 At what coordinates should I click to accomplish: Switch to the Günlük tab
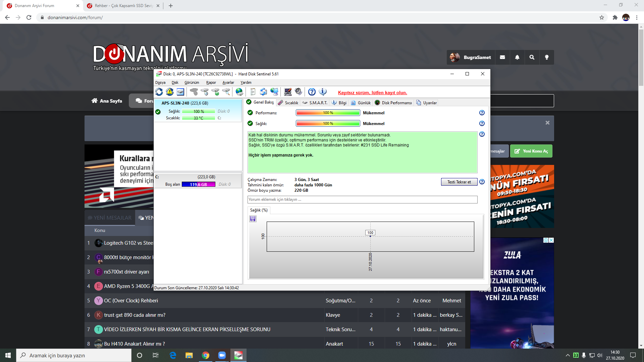pyautogui.click(x=361, y=103)
